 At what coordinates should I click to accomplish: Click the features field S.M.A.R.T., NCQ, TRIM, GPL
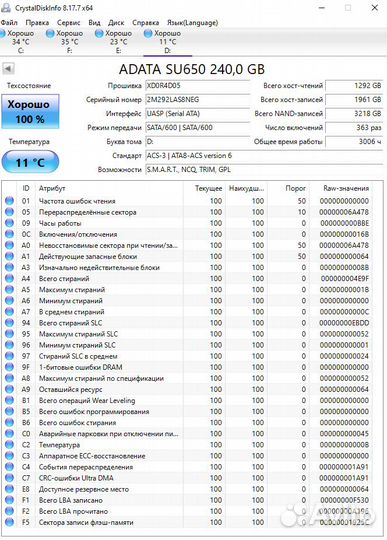264,169
